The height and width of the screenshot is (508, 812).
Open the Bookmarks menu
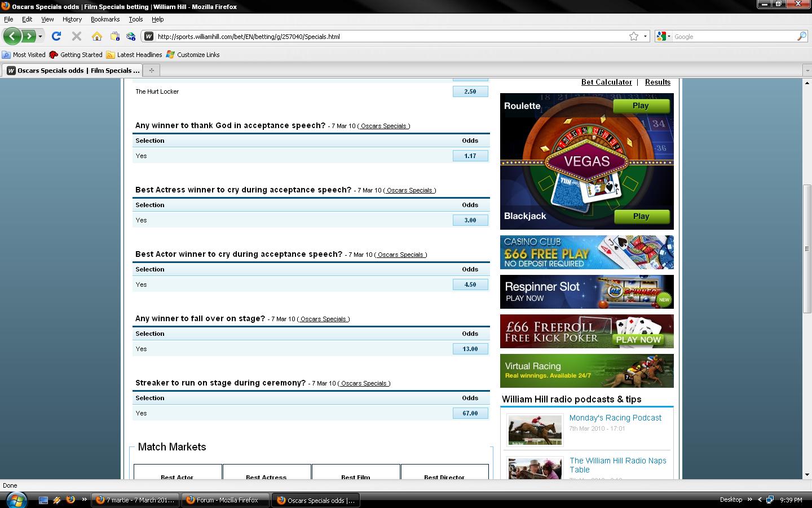pyautogui.click(x=105, y=19)
